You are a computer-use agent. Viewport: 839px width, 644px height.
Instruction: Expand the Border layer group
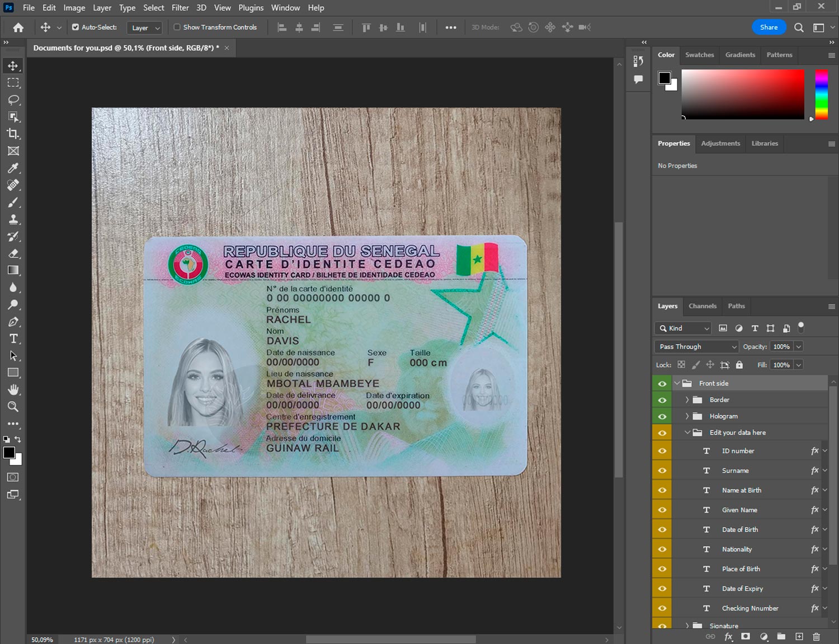(687, 400)
